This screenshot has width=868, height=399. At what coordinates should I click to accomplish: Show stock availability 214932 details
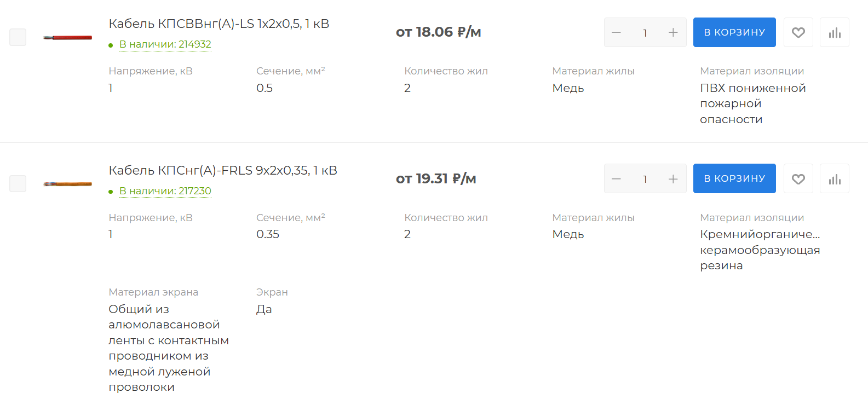pyautogui.click(x=165, y=44)
